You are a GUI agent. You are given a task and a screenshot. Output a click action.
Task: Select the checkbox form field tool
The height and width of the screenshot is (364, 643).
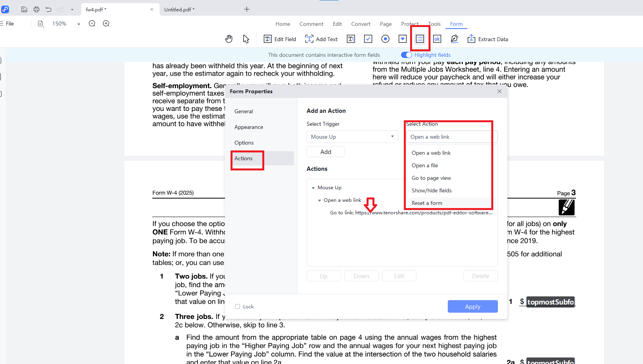point(368,39)
